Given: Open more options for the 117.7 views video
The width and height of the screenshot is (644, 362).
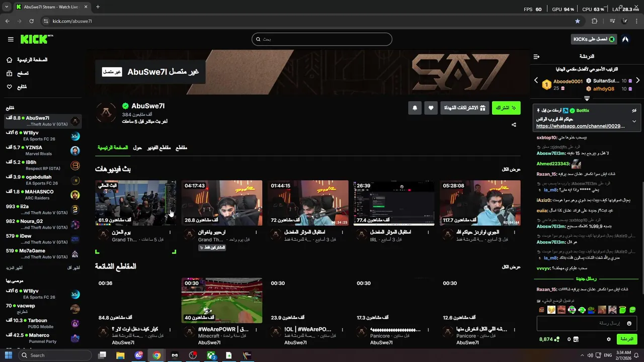Looking at the screenshot, I should coord(514,232).
